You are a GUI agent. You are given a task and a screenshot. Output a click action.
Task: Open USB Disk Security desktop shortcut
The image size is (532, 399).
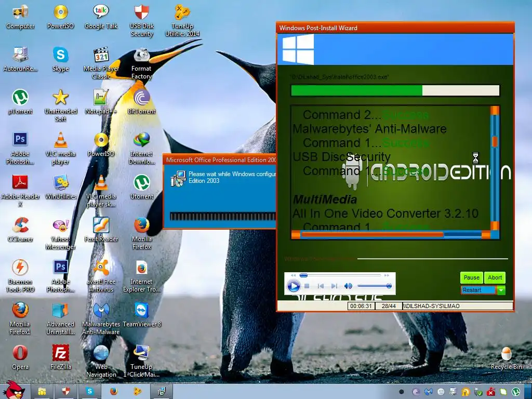(x=141, y=20)
